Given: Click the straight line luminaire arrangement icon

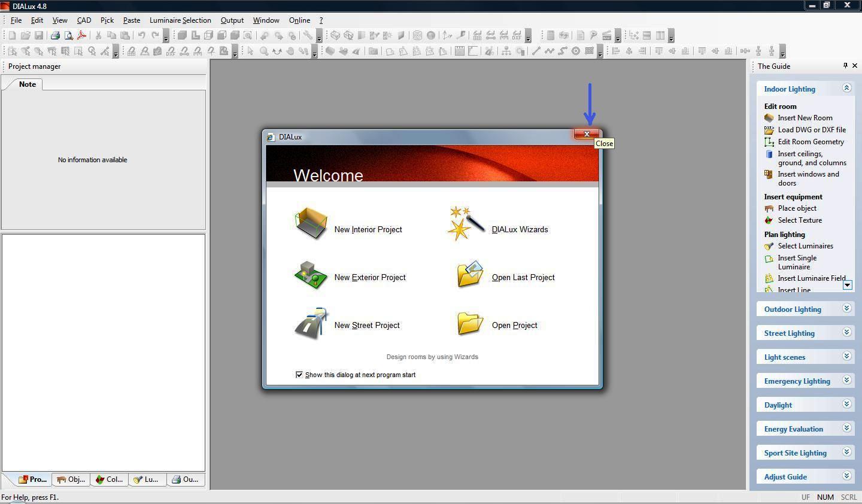Looking at the screenshot, I should click(536, 51).
